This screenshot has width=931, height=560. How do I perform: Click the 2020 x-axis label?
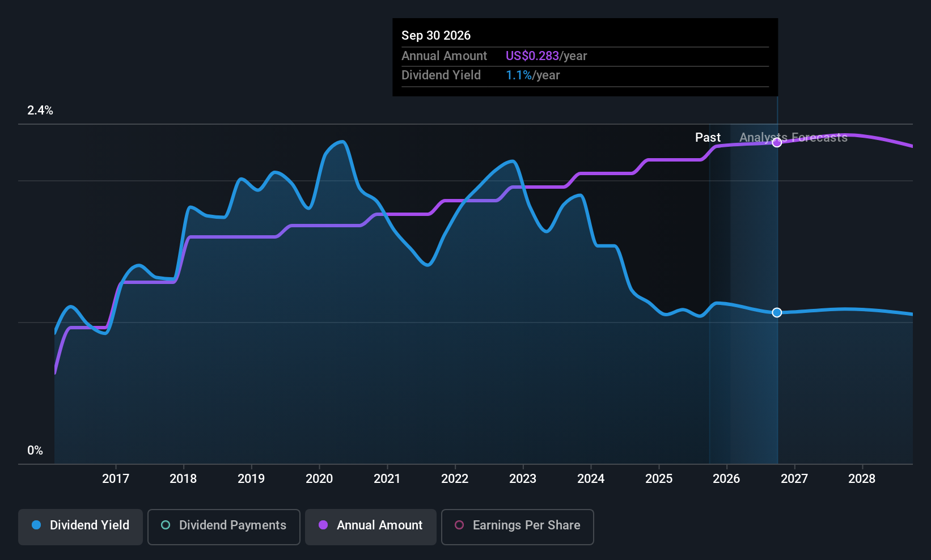[319, 479]
